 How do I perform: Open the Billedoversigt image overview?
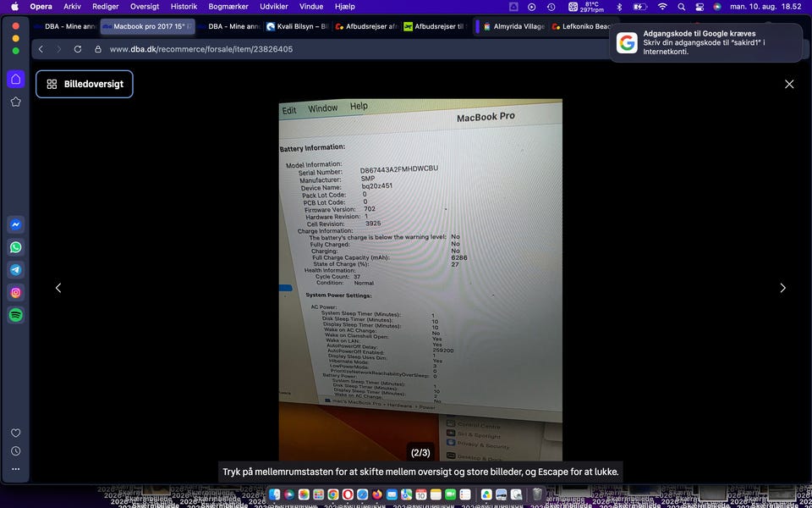[x=85, y=84]
